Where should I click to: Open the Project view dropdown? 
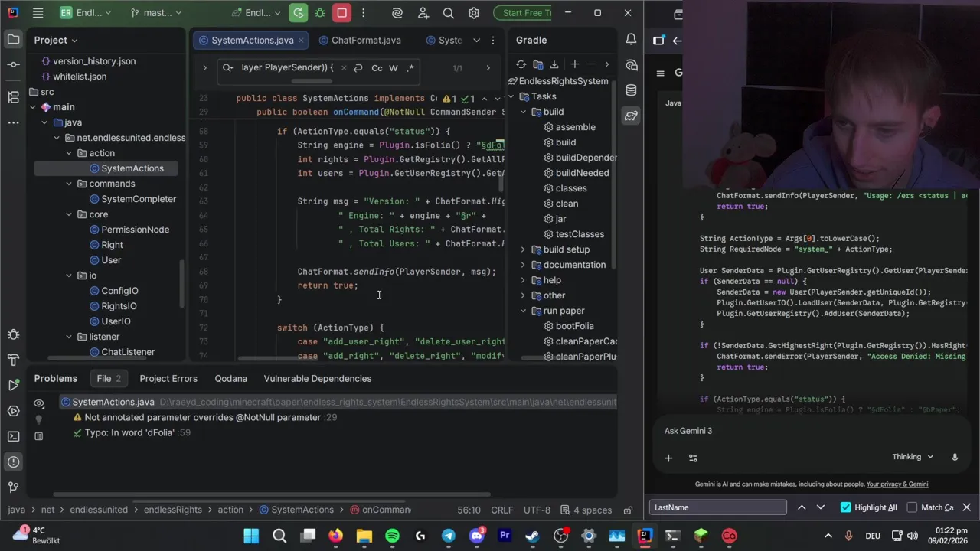coord(56,40)
